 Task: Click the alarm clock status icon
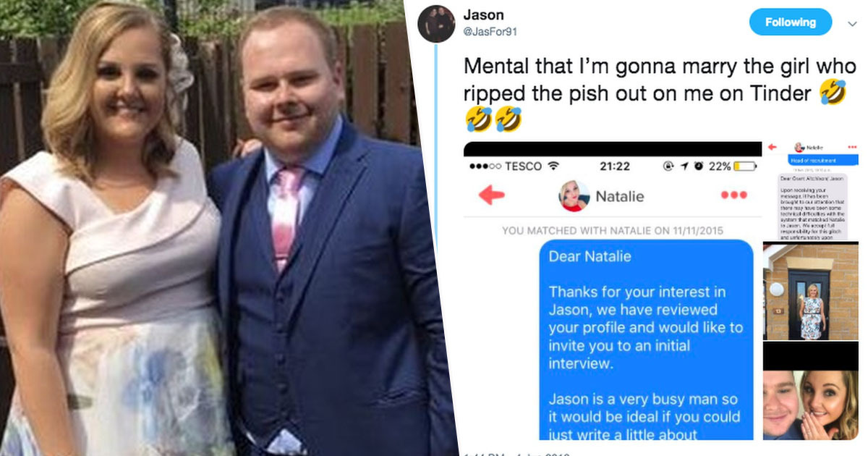699,166
